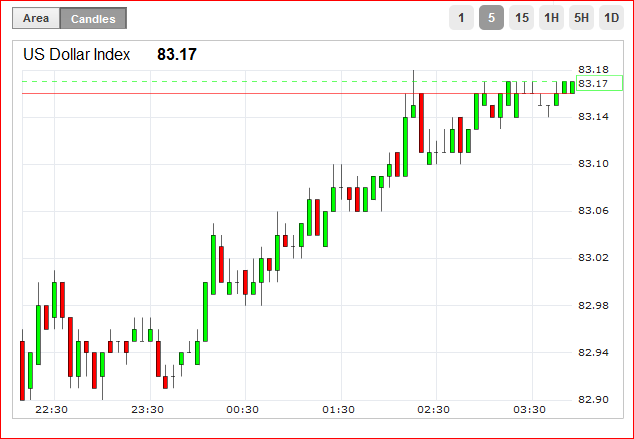The height and width of the screenshot is (439, 634).
Task: Click the 03:30 time axis label
Action: pyautogui.click(x=529, y=410)
